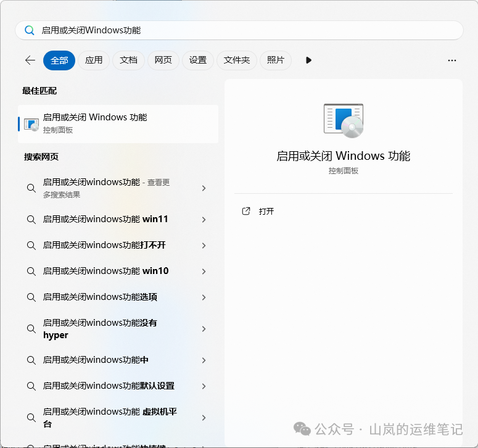Click the 最佳匹配 section heading

(39, 91)
